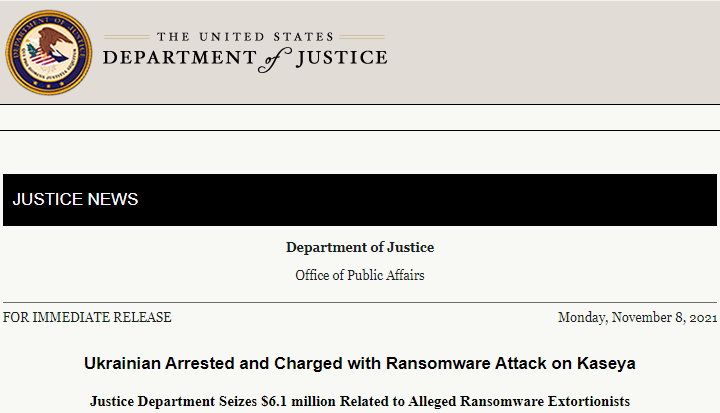Image resolution: width=720 pixels, height=413 pixels.
Task: Click the script 'of' in the wordmark
Action: click(275, 60)
